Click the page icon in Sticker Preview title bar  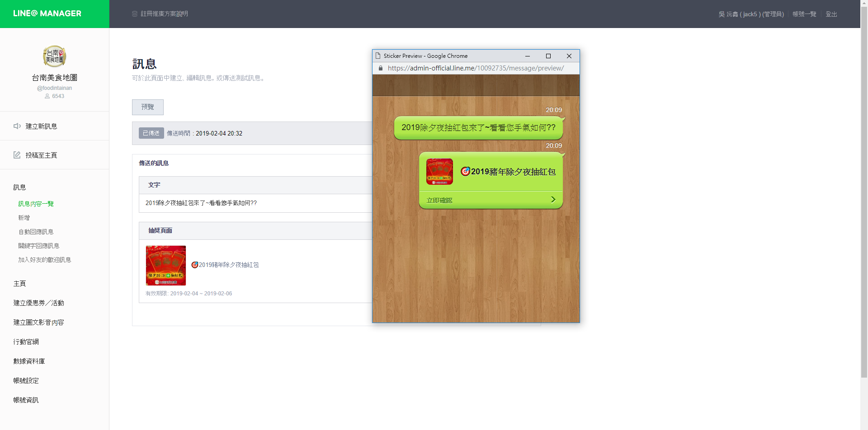[x=378, y=56]
